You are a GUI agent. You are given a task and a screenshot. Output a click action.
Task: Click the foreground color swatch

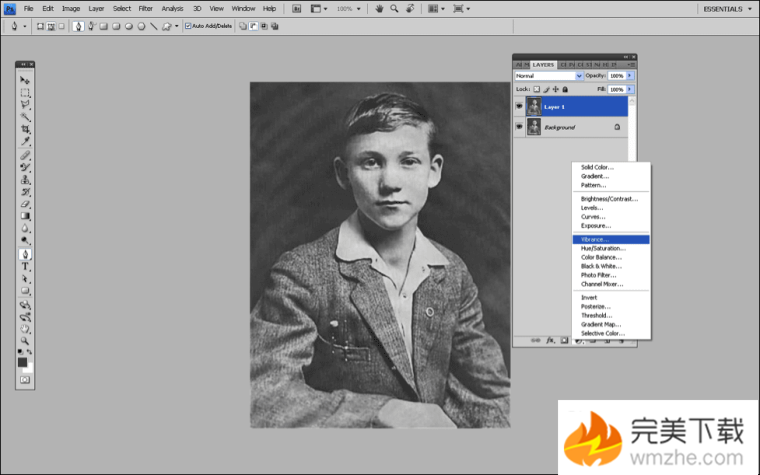click(x=22, y=362)
